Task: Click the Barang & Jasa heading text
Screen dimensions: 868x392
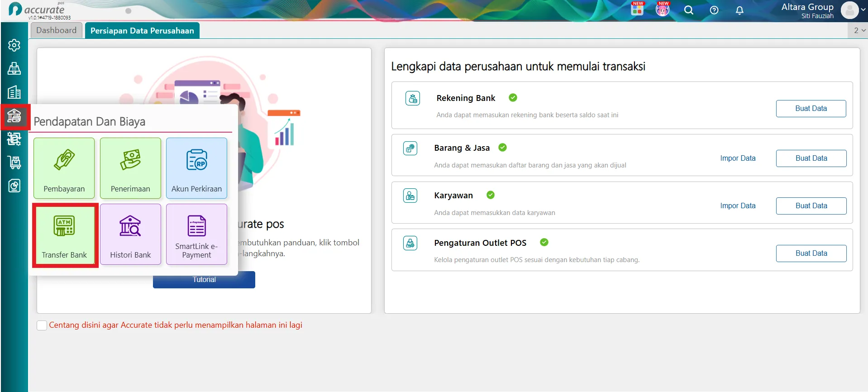Action: 462,148
